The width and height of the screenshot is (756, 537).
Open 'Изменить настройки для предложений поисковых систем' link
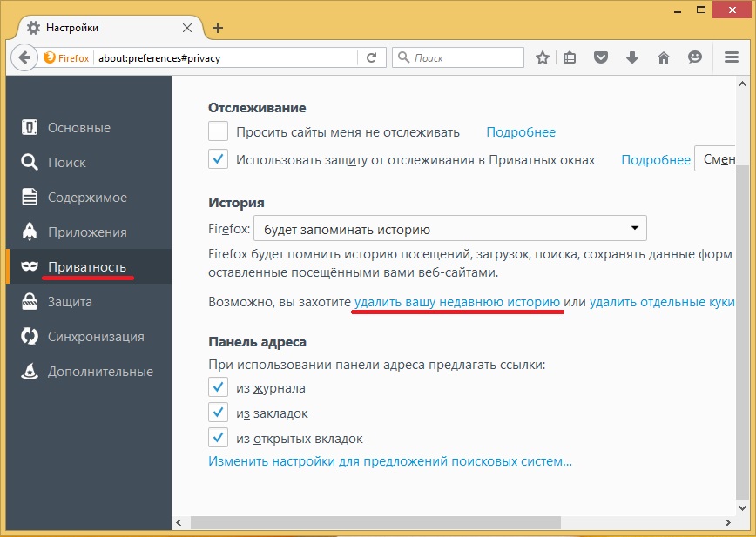pyautogui.click(x=390, y=461)
